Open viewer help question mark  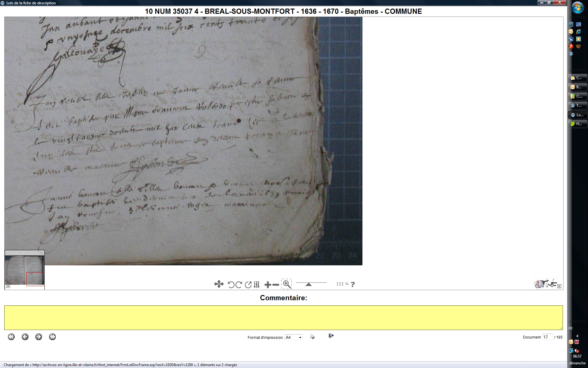coord(352,284)
